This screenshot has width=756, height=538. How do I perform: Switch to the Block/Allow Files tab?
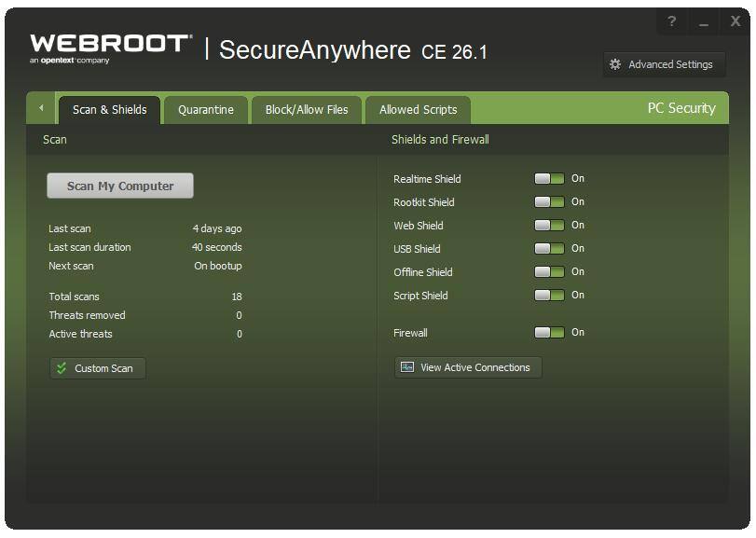click(x=307, y=109)
